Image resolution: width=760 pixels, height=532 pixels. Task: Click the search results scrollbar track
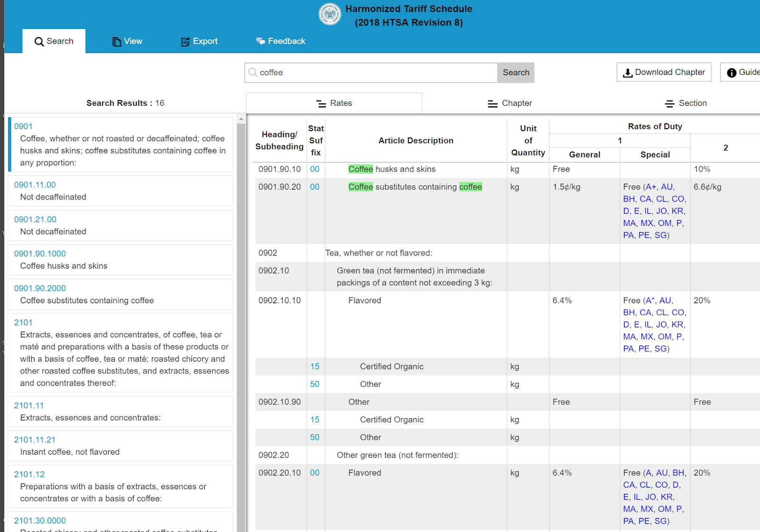pyautogui.click(x=241, y=327)
